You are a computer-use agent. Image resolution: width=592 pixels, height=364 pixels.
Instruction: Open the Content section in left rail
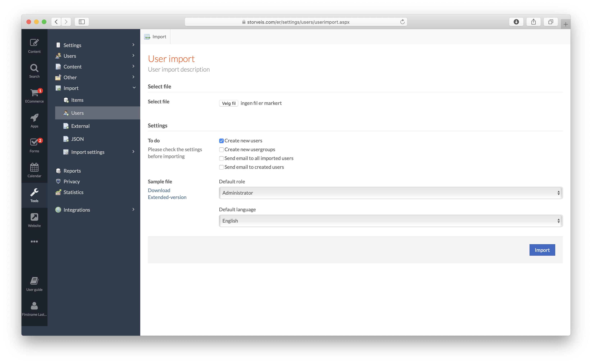point(34,46)
